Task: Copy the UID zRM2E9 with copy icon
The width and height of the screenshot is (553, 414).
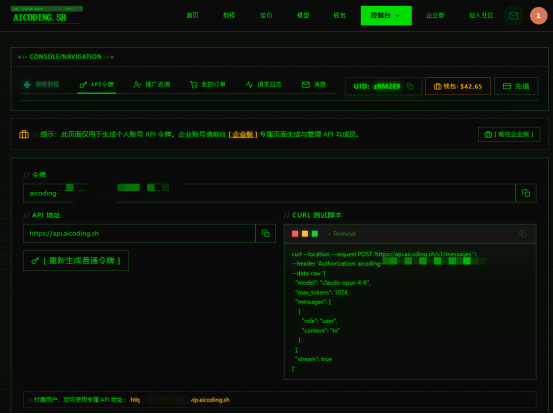Action: click(x=409, y=86)
